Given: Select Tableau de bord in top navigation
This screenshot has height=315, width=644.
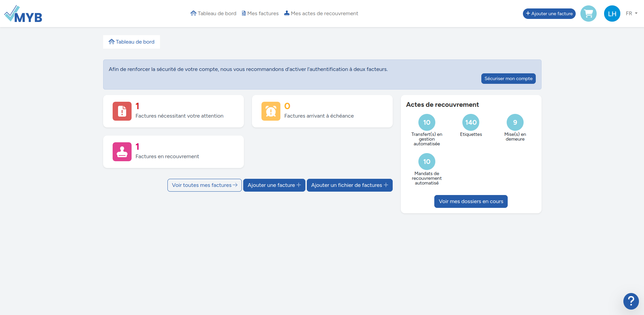Looking at the screenshot, I should coord(213,14).
